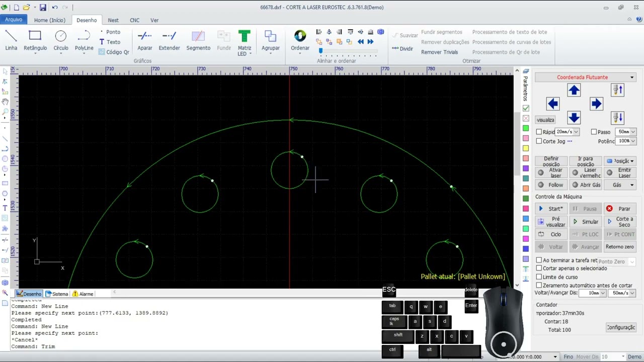Open the Ordenar sorting tool
Image resolution: width=644 pixels, height=362 pixels.
(300, 41)
